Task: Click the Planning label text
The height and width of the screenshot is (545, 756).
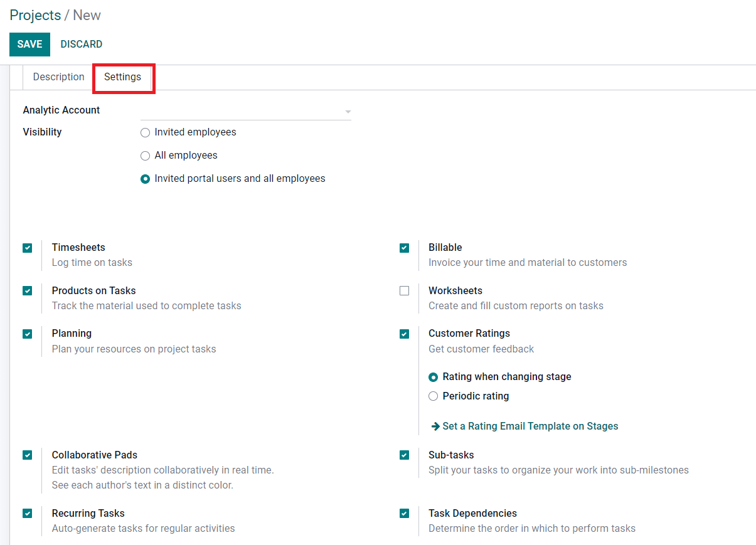Action: tap(72, 334)
